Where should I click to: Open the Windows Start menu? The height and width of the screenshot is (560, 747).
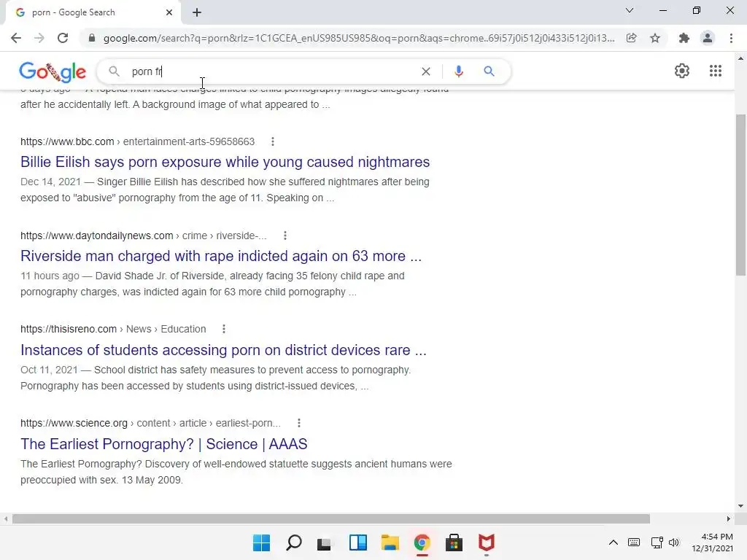[x=261, y=542]
